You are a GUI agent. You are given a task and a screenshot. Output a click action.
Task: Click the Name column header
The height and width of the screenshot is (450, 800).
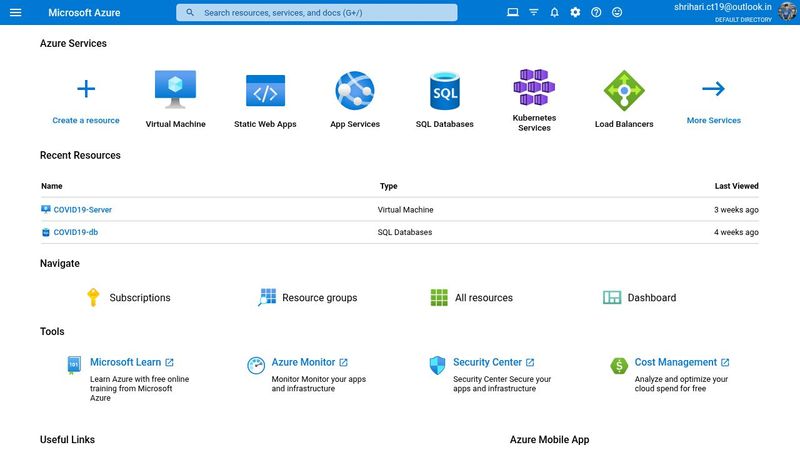pos(52,186)
